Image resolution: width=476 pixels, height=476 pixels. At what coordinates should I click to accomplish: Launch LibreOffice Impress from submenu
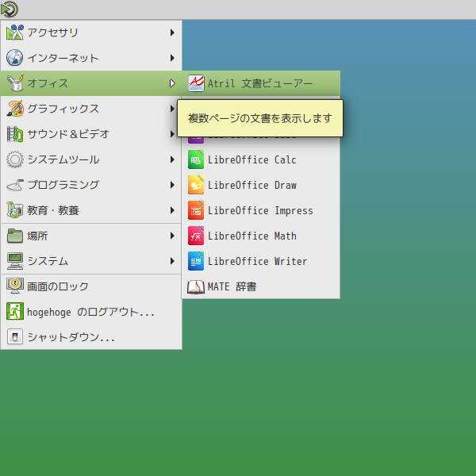tap(261, 210)
